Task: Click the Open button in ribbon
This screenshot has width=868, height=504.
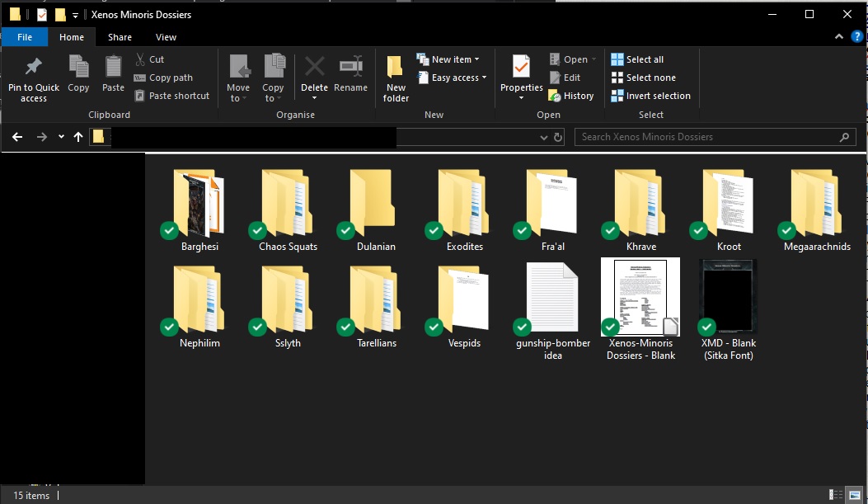Action: 568,59
